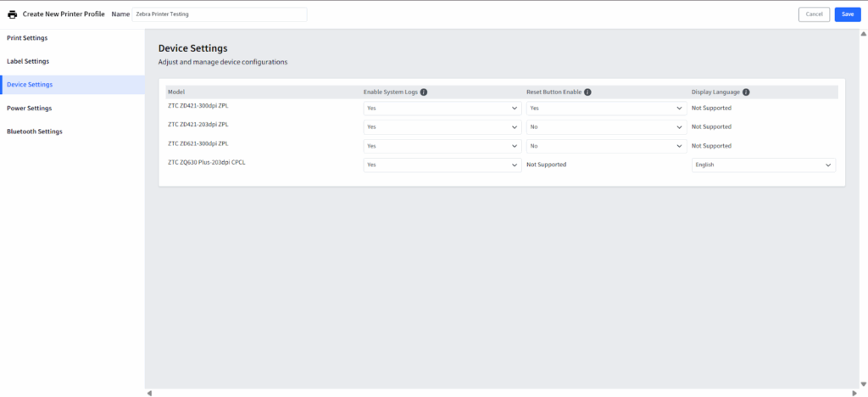Open Label Settings section
This screenshot has height=397, width=868.
[x=28, y=61]
